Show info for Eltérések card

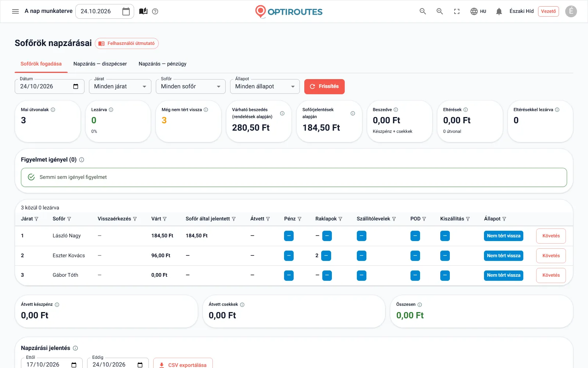[x=466, y=110]
